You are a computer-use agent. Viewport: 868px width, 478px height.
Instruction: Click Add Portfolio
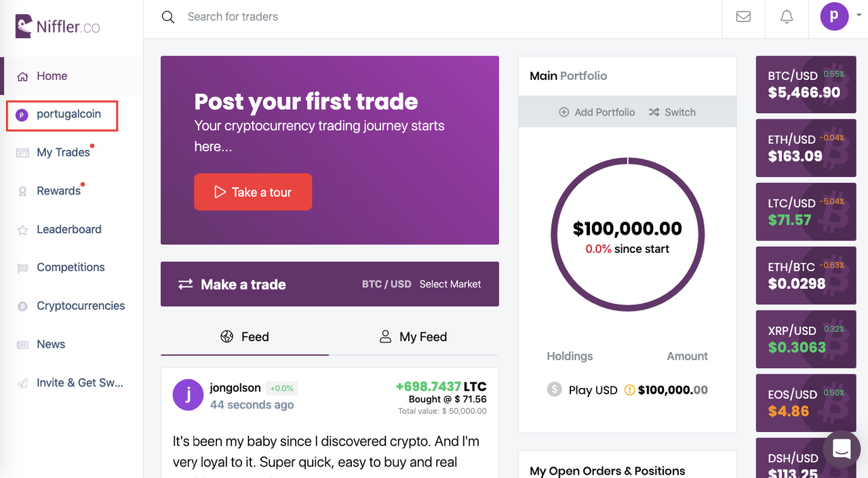click(597, 112)
